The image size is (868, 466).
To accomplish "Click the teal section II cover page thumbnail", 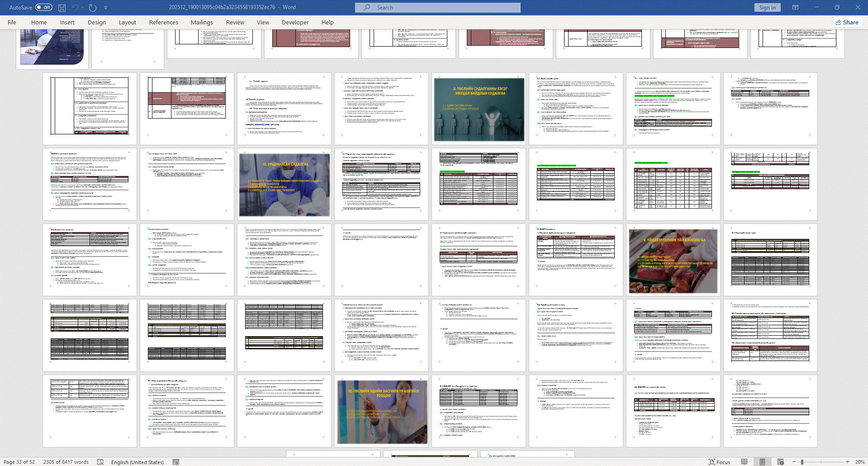I will [x=479, y=109].
